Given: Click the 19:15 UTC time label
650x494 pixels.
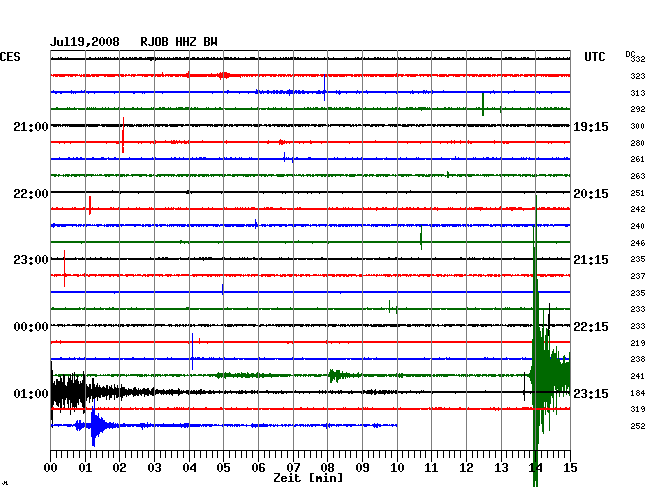Looking at the screenshot, I should (x=591, y=126).
